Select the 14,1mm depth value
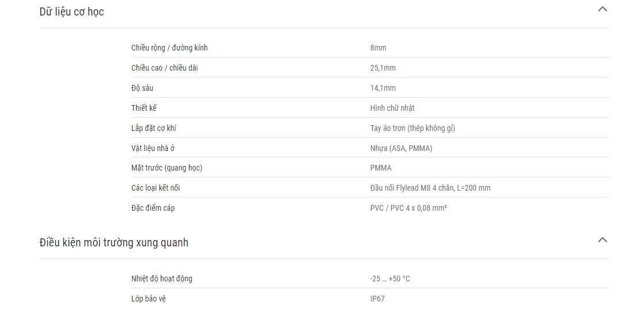The width and height of the screenshot is (644, 321). (383, 88)
